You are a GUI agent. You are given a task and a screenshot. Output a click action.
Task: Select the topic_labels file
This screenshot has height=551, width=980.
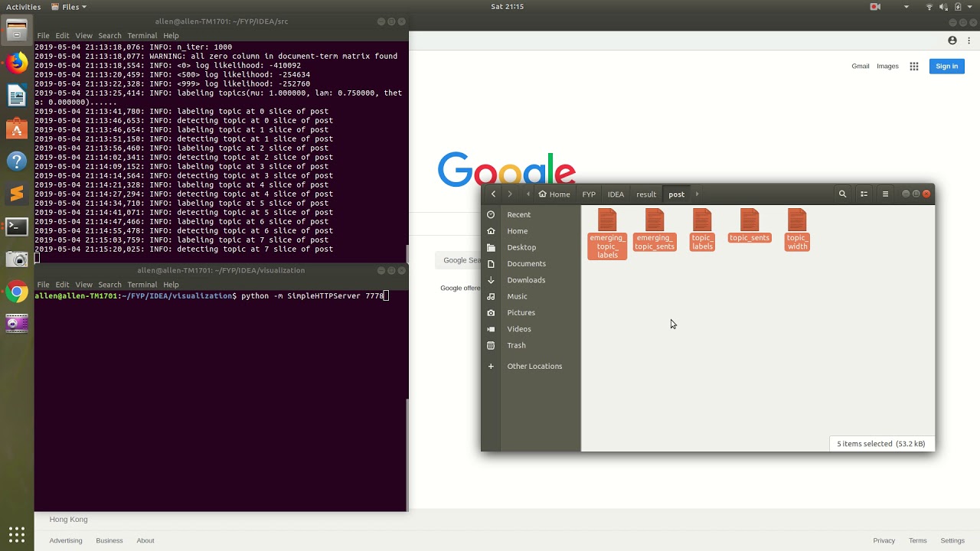click(702, 230)
